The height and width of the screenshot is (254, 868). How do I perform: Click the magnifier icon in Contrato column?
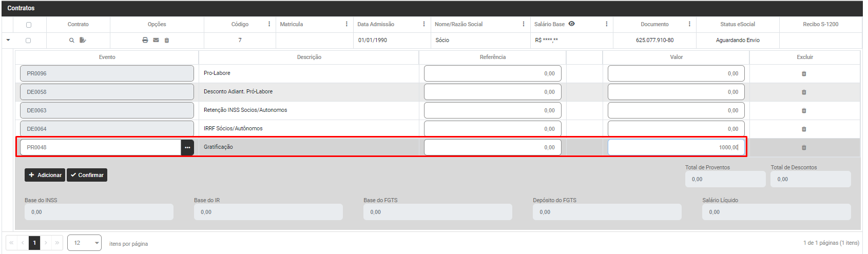pyautogui.click(x=72, y=40)
